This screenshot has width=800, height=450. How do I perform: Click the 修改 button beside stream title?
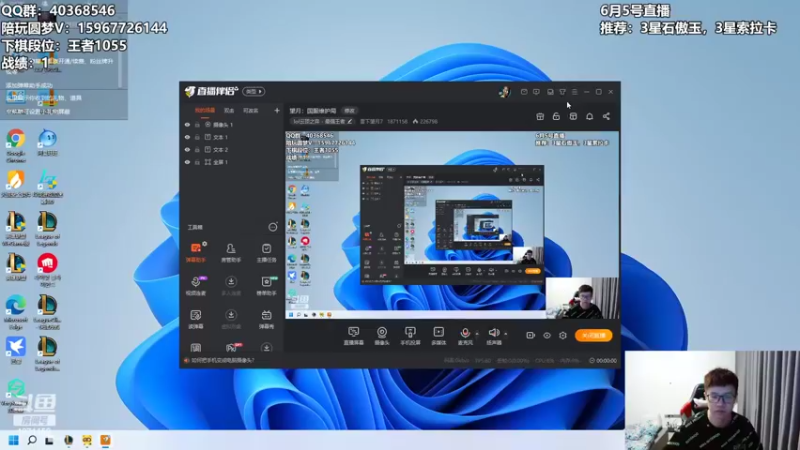(349, 111)
